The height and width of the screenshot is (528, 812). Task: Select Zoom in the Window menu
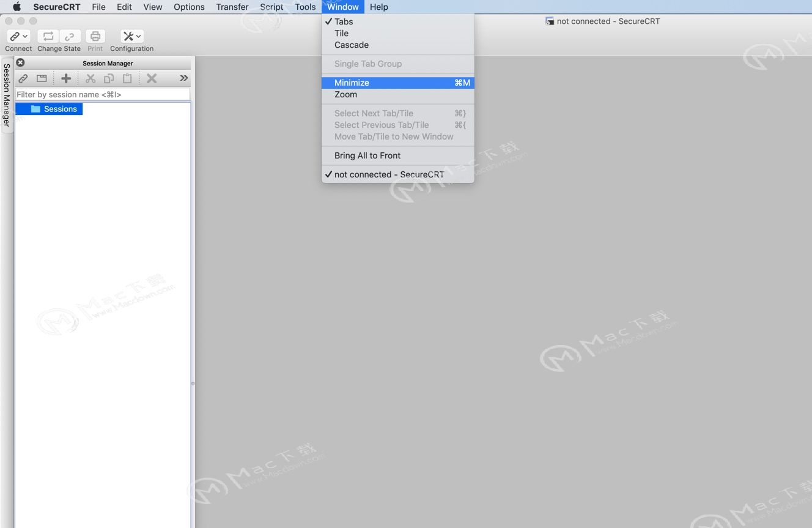pos(398,94)
